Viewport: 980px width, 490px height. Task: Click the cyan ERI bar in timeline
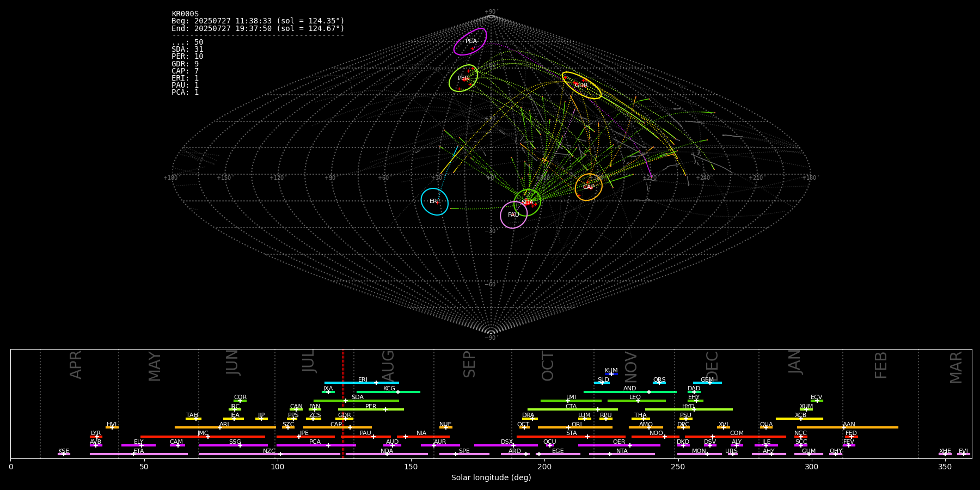pyautogui.click(x=362, y=383)
